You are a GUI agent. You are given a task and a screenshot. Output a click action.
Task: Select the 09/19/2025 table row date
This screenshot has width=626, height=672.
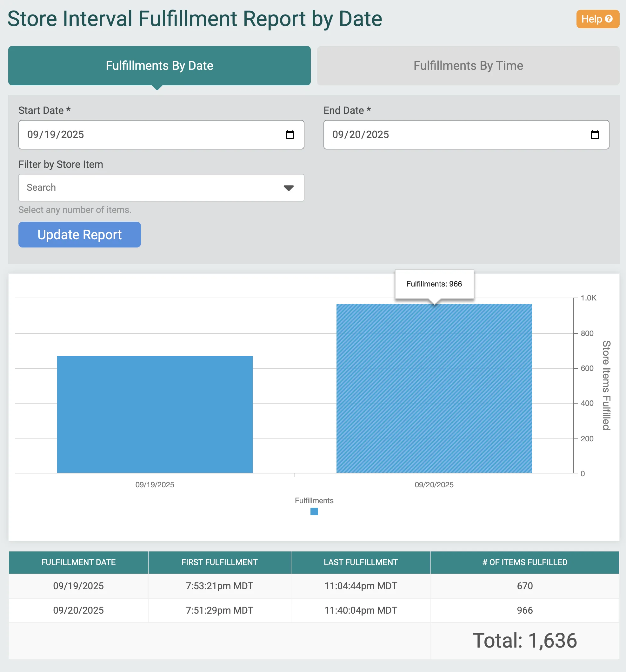click(78, 586)
